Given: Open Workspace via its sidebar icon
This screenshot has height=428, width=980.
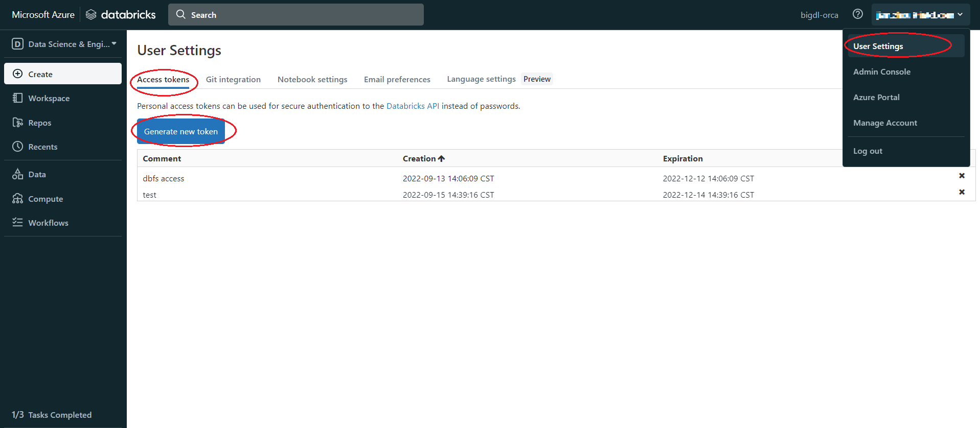Looking at the screenshot, I should 17,98.
